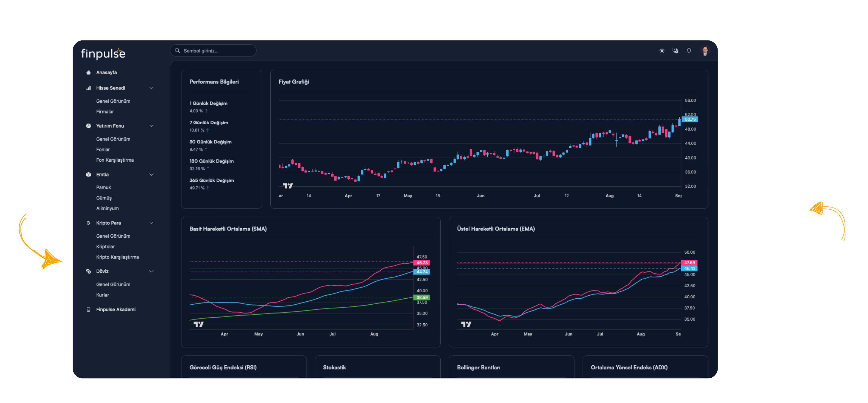Click the pink 46.23 SMA value label
The height and width of the screenshot is (403, 868).
coord(422,263)
